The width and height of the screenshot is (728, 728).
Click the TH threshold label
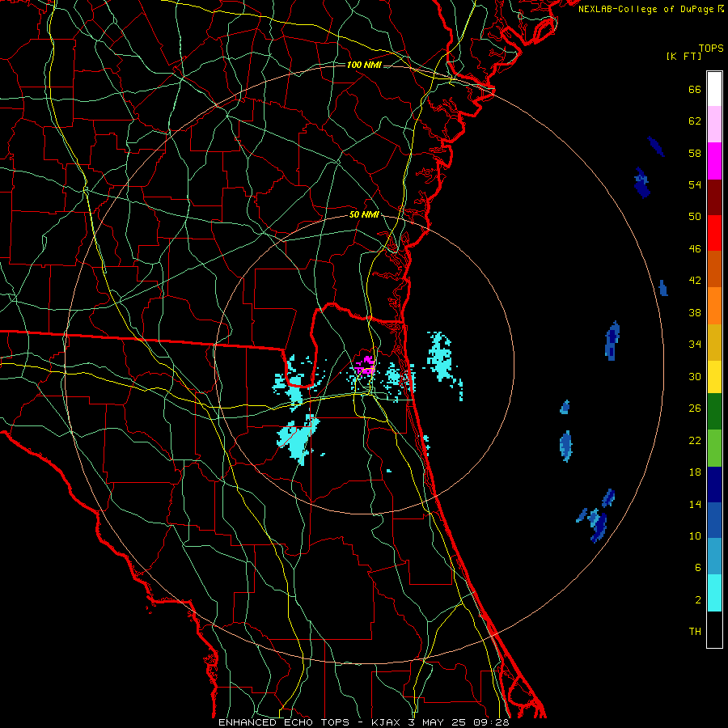click(x=695, y=632)
